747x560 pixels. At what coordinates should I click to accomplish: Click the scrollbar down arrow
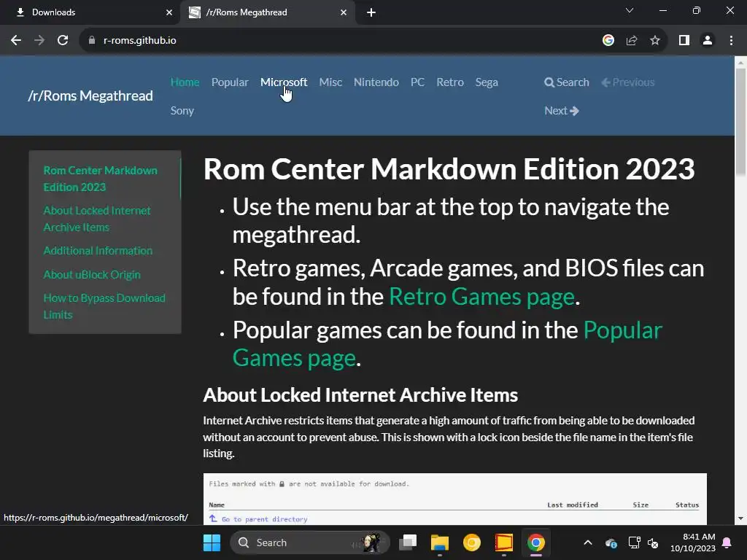(x=740, y=518)
